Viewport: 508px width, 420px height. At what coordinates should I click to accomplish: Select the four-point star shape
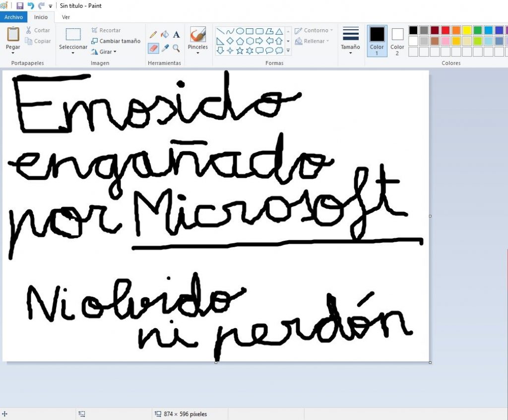click(x=230, y=51)
